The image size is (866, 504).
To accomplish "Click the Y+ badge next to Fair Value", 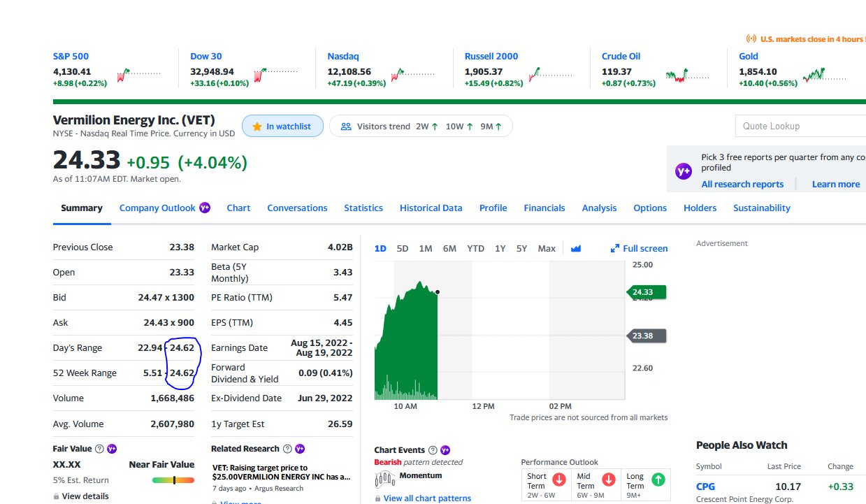I will tap(112, 449).
